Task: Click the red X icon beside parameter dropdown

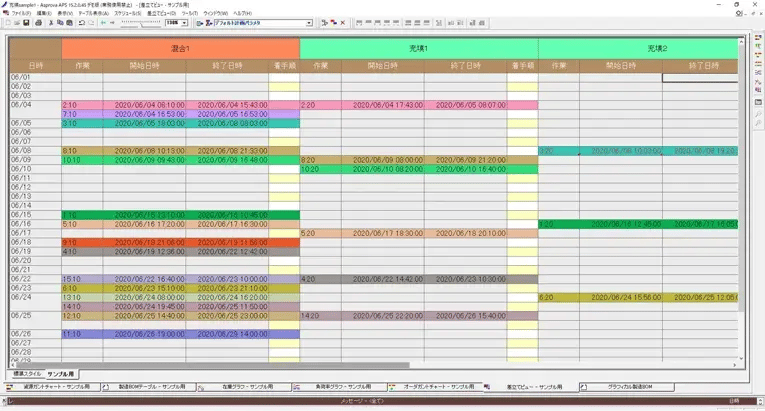Action: 343,22
